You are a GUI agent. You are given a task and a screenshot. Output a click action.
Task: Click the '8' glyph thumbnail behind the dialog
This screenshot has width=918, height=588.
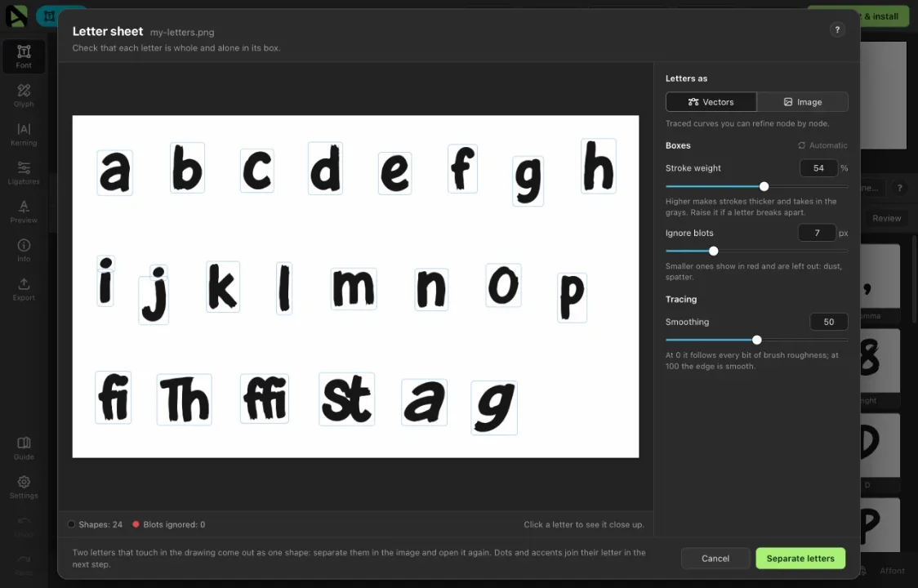[x=880, y=360]
